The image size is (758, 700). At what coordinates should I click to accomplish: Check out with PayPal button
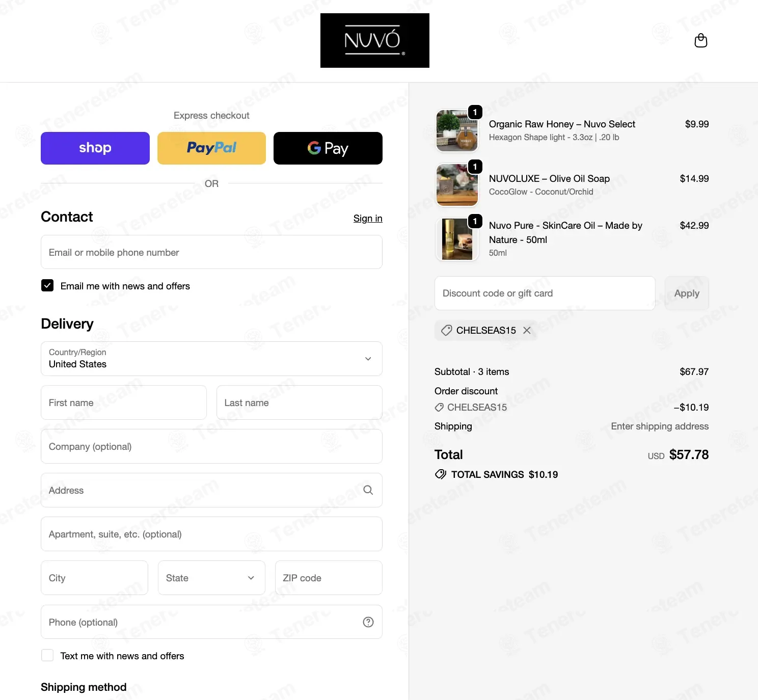coord(211,148)
